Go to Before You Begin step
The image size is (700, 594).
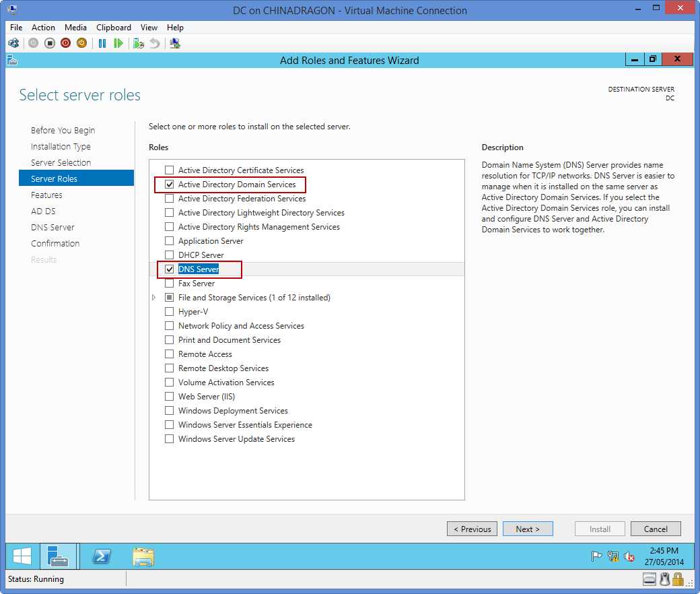click(63, 131)
